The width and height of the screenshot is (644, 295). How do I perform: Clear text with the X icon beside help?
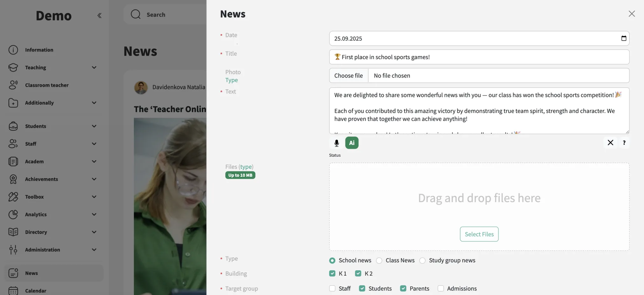[x=610, y=143]
